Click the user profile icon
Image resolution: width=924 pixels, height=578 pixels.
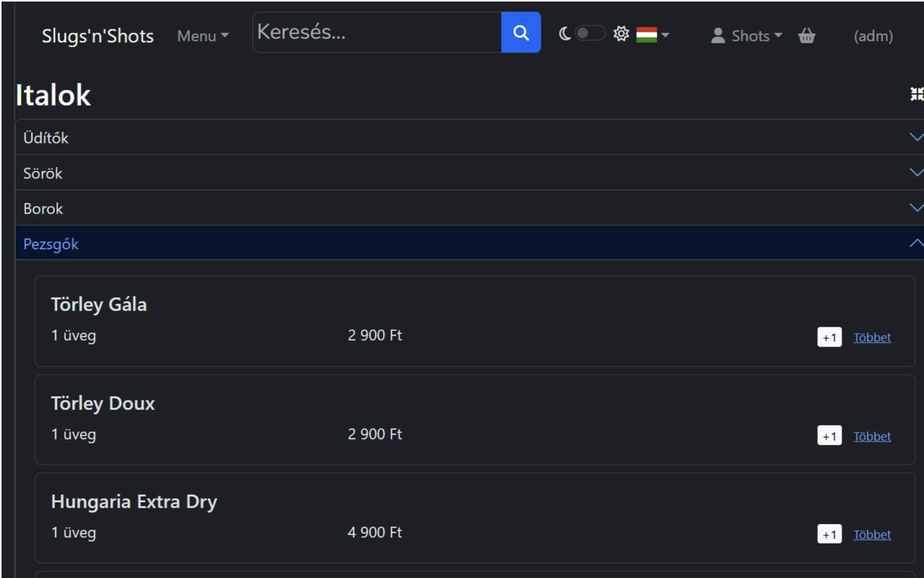tap(717, 36)
